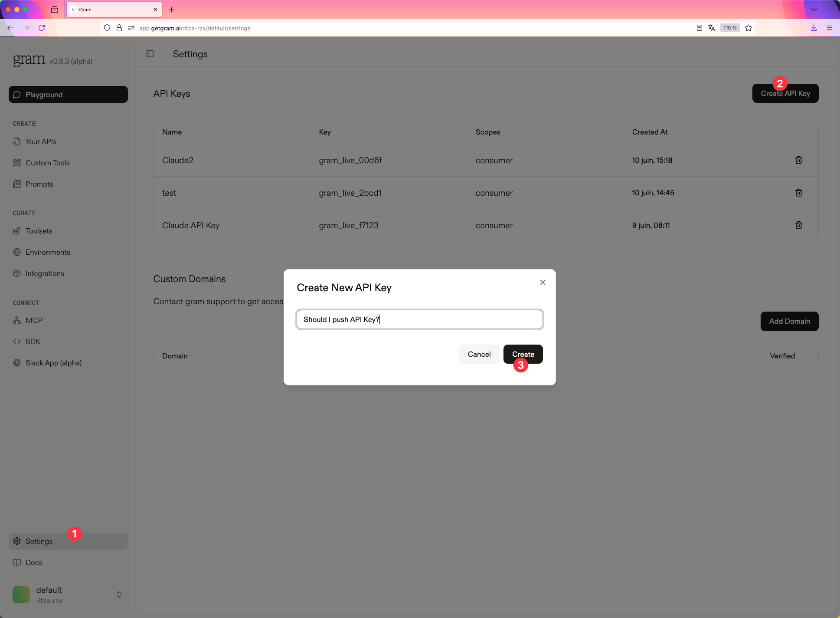Click the address bar URL
The height and width of the screenshot is (618, 840).
[x=195, y=28]
